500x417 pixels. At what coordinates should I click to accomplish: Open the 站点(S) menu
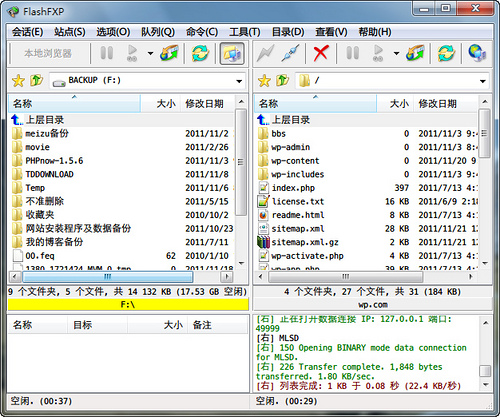click(x=70, y=32)
